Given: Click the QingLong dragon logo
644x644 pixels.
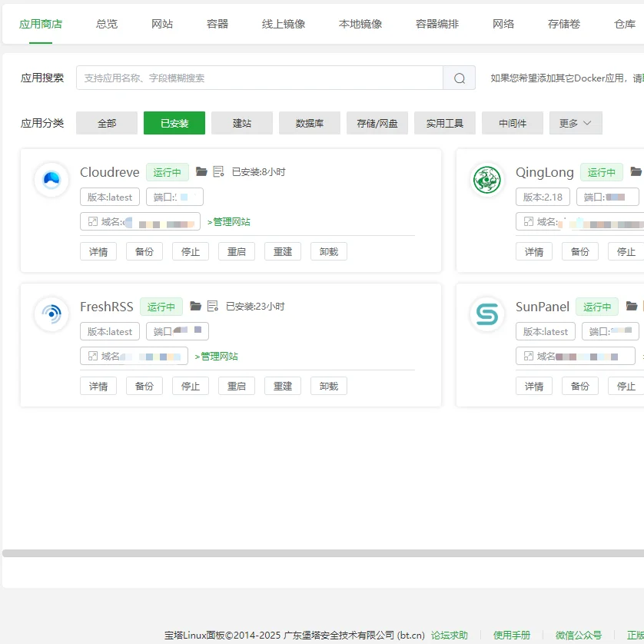Looking at the screenshot, I should (487, 180).
